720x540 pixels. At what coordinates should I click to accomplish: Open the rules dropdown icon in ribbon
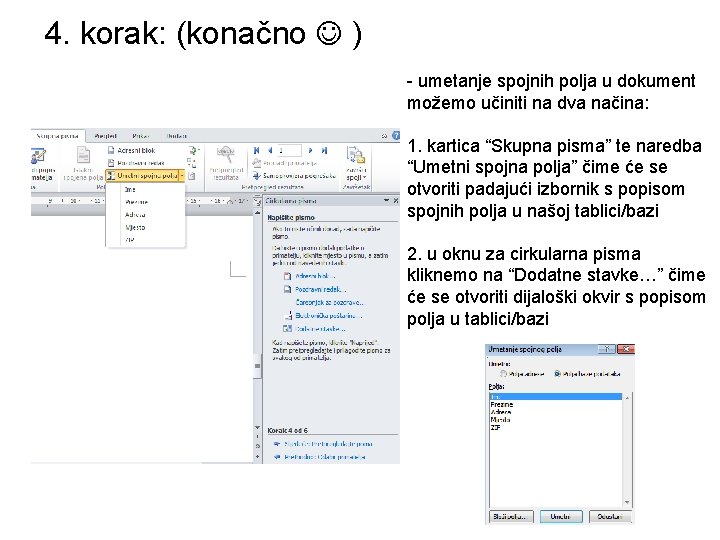point(193,150)
